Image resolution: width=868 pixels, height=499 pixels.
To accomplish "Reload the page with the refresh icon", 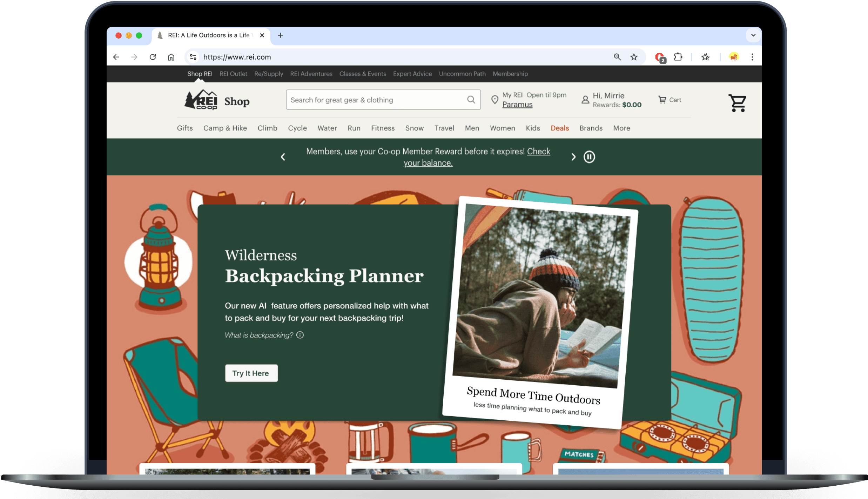I will (153, 57).
